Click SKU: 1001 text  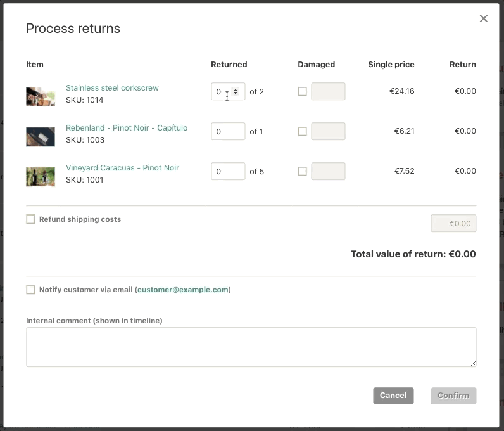pyautogui.click(x=85, y=180)
